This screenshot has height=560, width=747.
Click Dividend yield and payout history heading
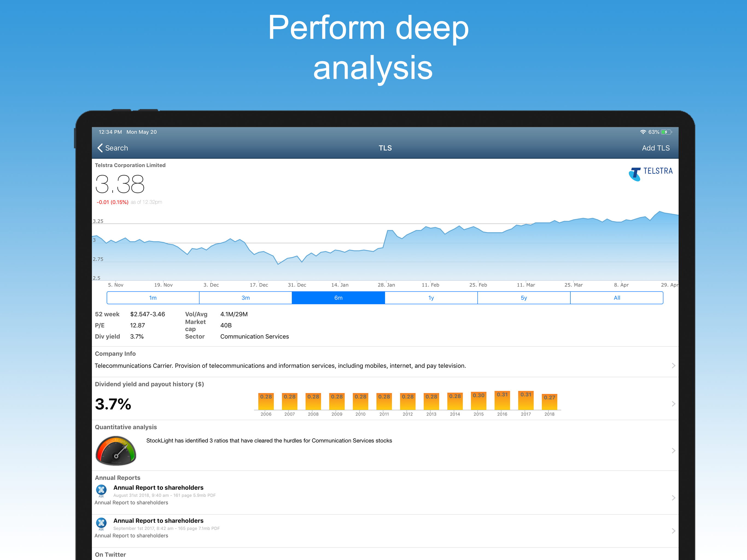[149, 384]
